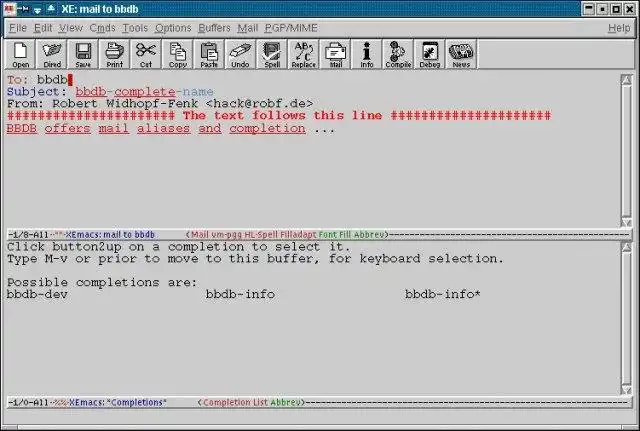Click mail pane scrollbar down arrow
The image size is (640, 431).
[626, 222]
